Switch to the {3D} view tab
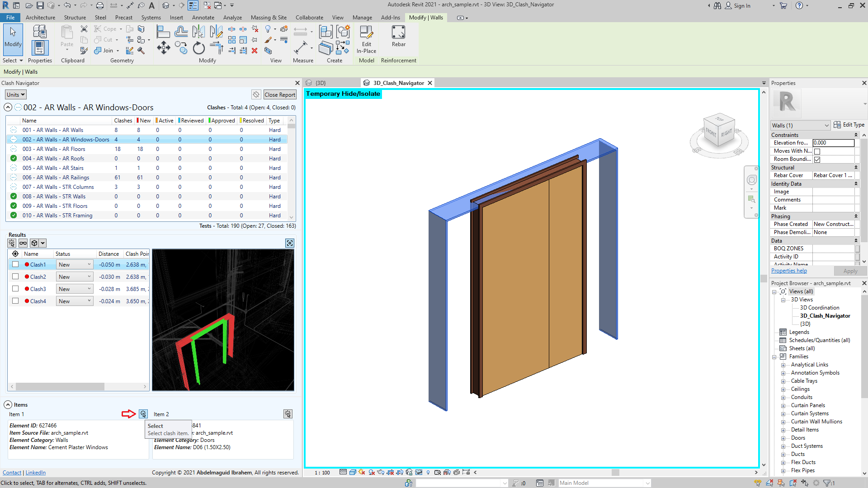This screenshot has height=488, width=868. tap(320, 83)
